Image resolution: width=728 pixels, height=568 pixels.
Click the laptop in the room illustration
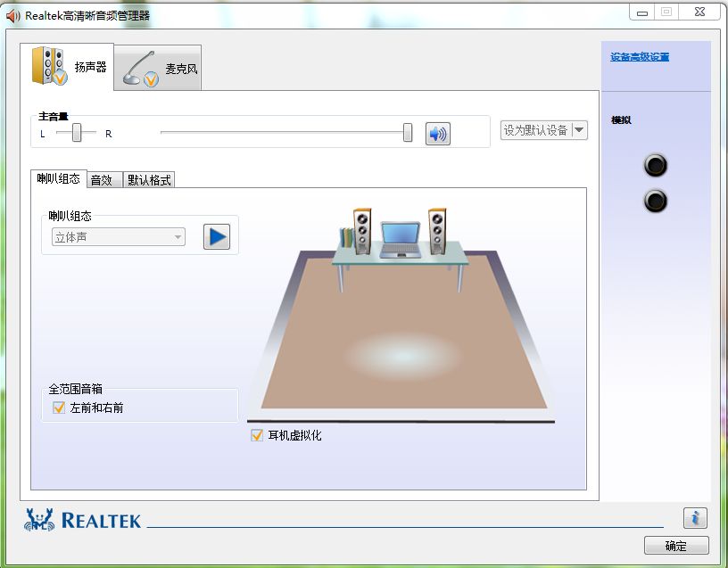tap(401, 240)
